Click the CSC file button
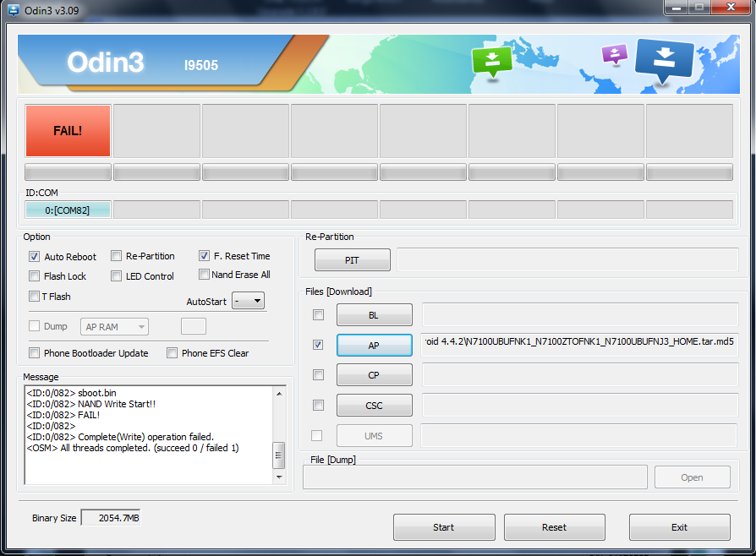The height and width of the screenshot is (556, 756). (374, 406)
